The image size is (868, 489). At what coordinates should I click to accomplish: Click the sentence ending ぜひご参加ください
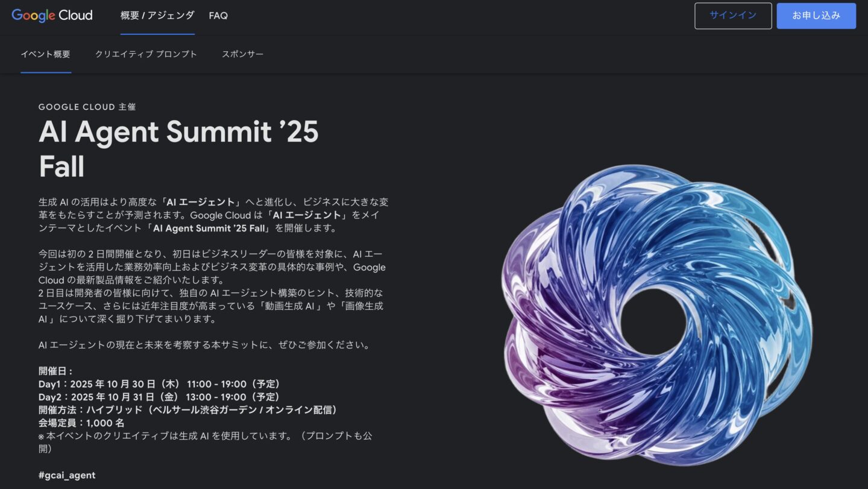(204, 345)
